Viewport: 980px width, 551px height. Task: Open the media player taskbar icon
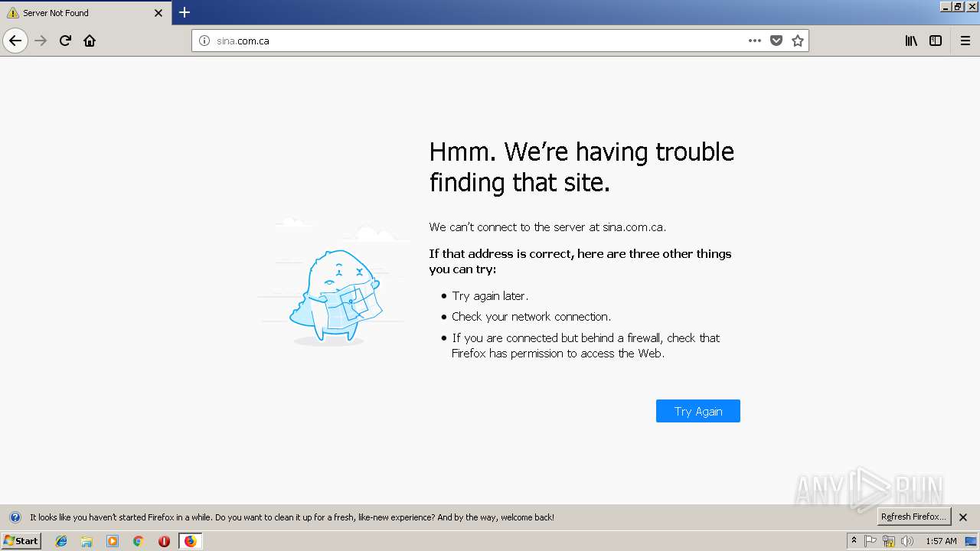click(113, 541)
